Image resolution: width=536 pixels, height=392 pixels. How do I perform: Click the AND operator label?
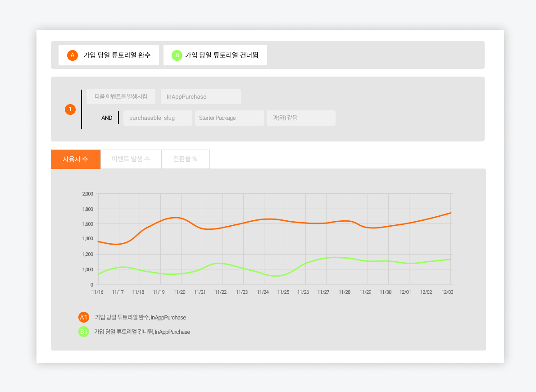(107, 118)
